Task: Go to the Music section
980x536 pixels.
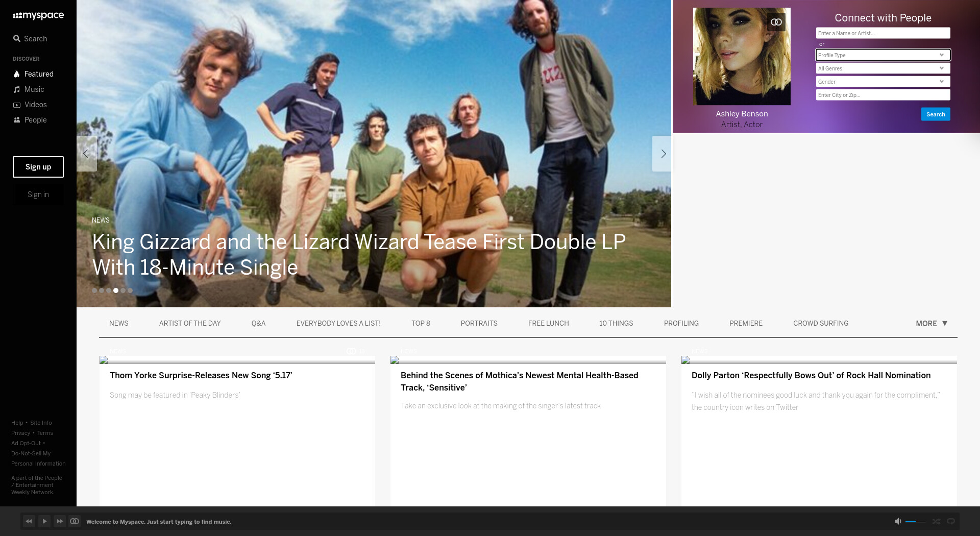Action: [x=29, y=89]
